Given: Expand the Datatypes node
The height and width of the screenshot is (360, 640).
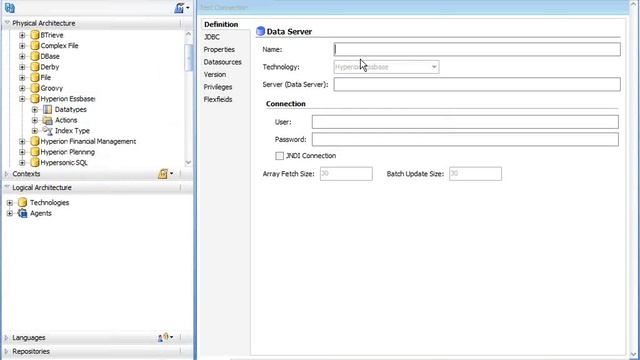Looking at the screenshot, I should (35, 109).
